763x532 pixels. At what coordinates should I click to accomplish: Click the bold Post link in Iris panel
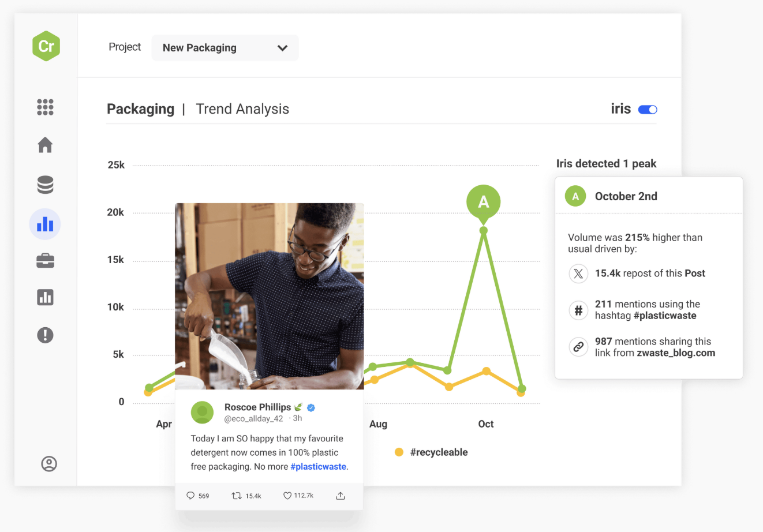(695, 274)
